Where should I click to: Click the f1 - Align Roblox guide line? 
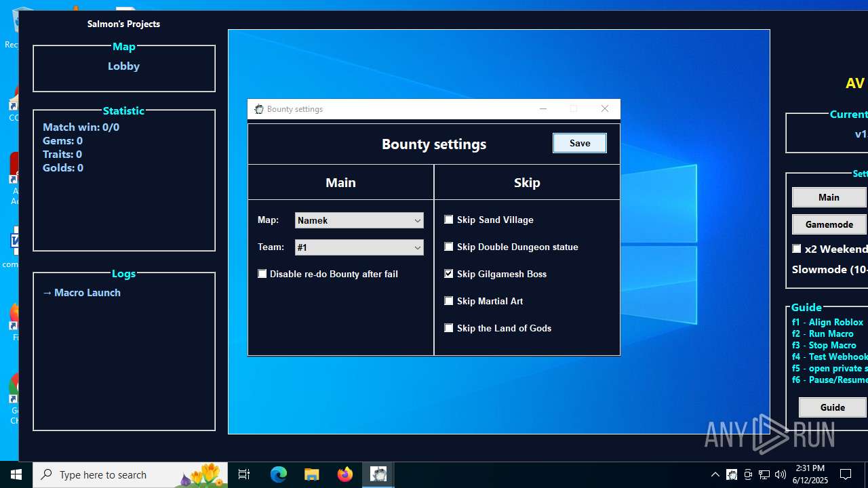[x=827, y=322]
